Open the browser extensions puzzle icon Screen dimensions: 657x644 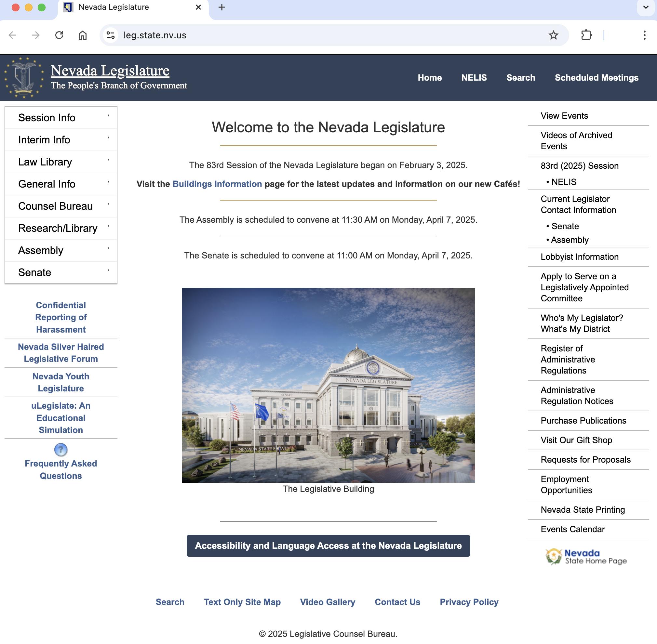(586, 35)
